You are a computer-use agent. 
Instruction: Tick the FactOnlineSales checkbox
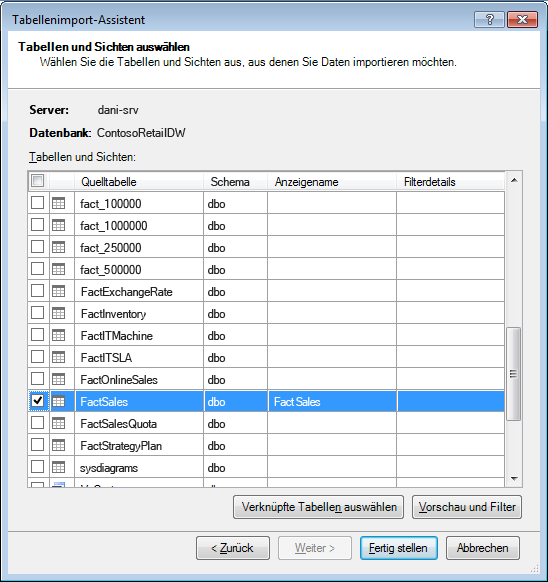point(37,379)
